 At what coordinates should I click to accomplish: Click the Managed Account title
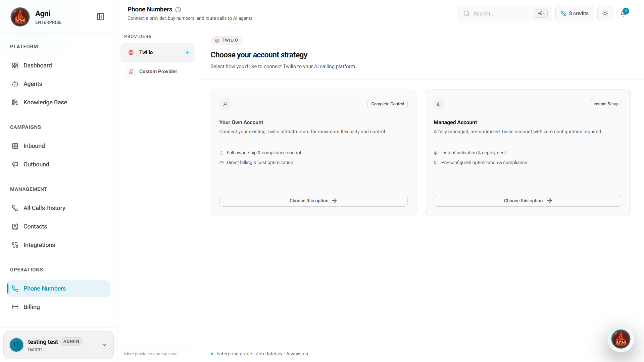tap(455, 122)
